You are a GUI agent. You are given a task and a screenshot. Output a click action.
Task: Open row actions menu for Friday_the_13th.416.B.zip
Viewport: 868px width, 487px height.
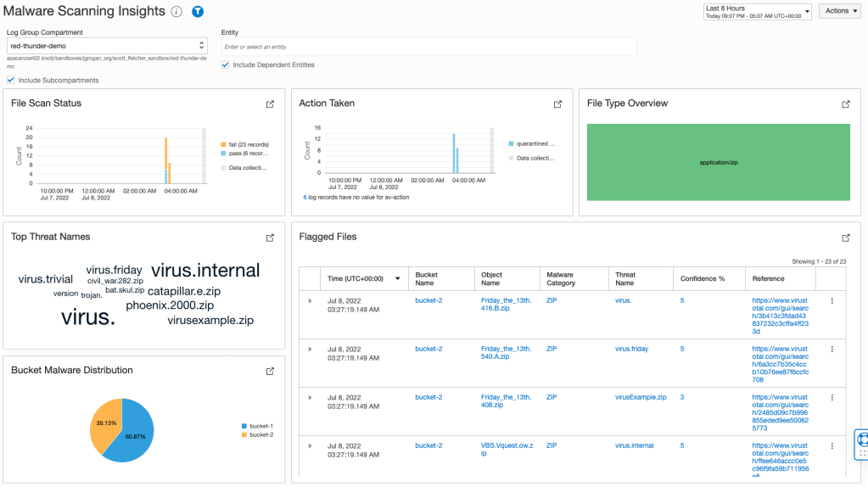coord(832,301)
